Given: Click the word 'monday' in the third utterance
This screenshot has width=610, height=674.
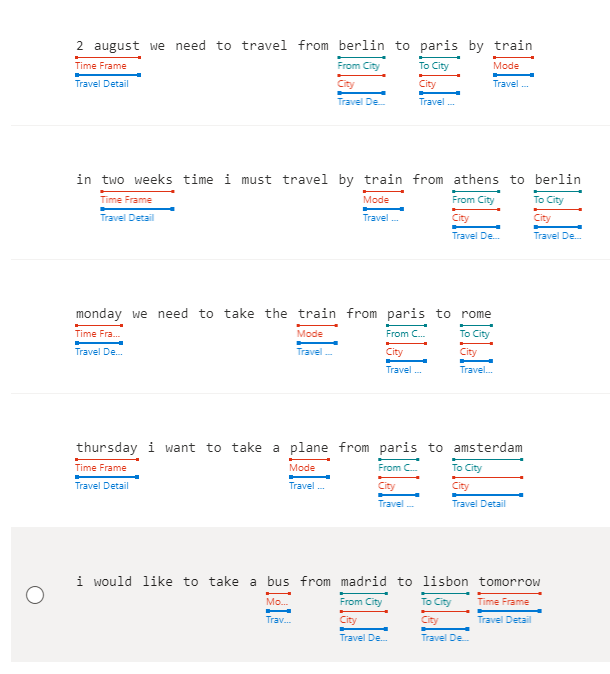Looking at the screenshot, I should [99, 314].
